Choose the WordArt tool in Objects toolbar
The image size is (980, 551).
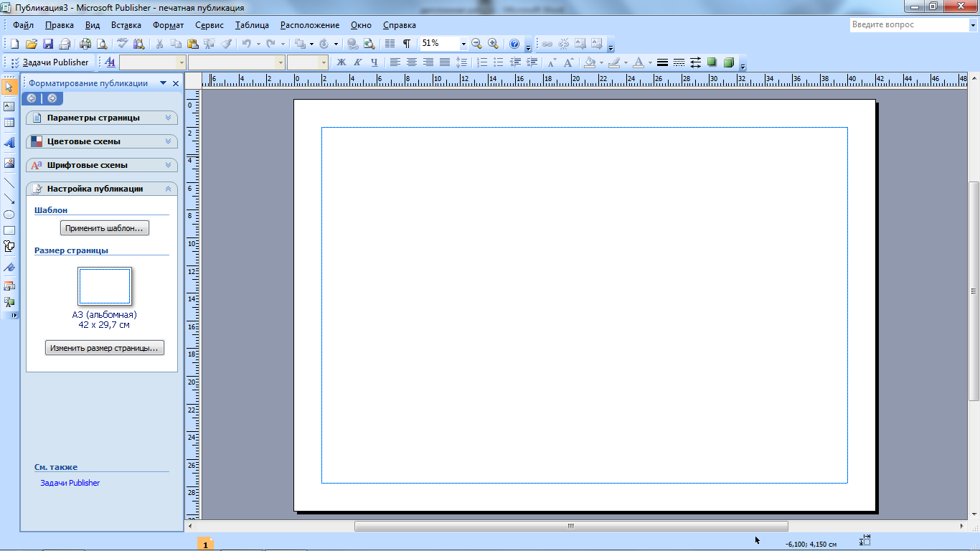pyautogui.click(x=9, y=143)
